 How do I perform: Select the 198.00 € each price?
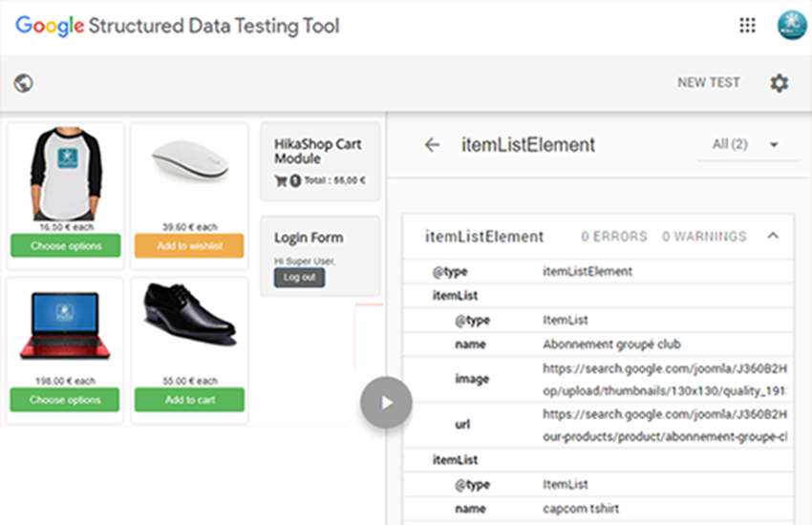pos(65,381)
